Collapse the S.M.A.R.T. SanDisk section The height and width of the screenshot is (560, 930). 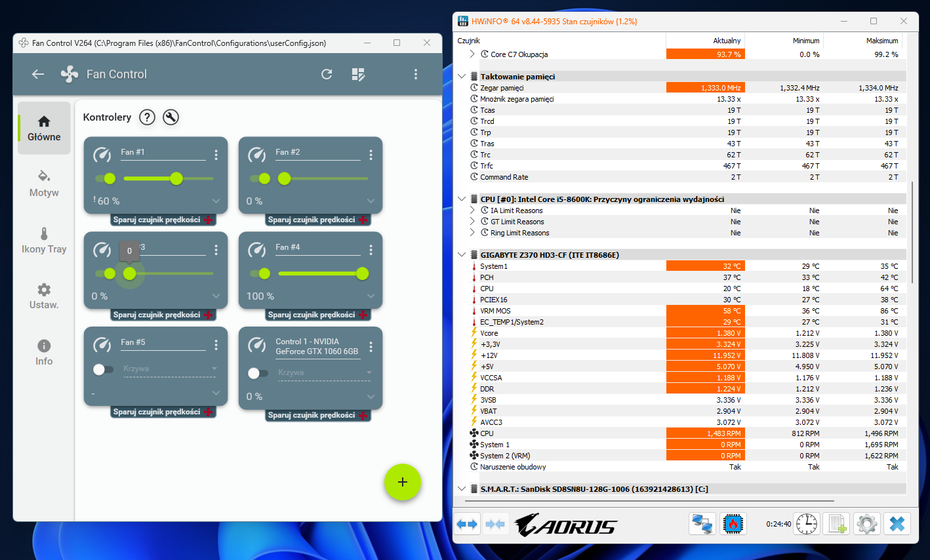pos(462,489)
